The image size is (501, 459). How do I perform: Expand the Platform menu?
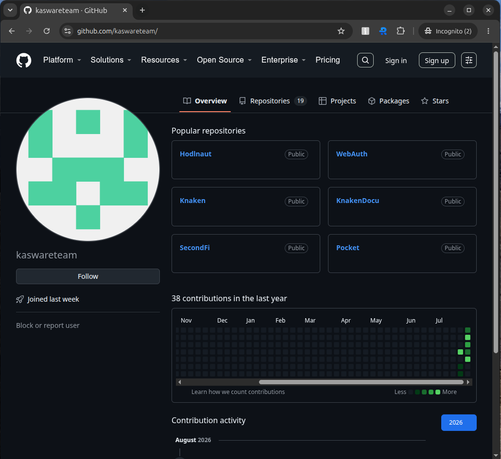point(62,60)
